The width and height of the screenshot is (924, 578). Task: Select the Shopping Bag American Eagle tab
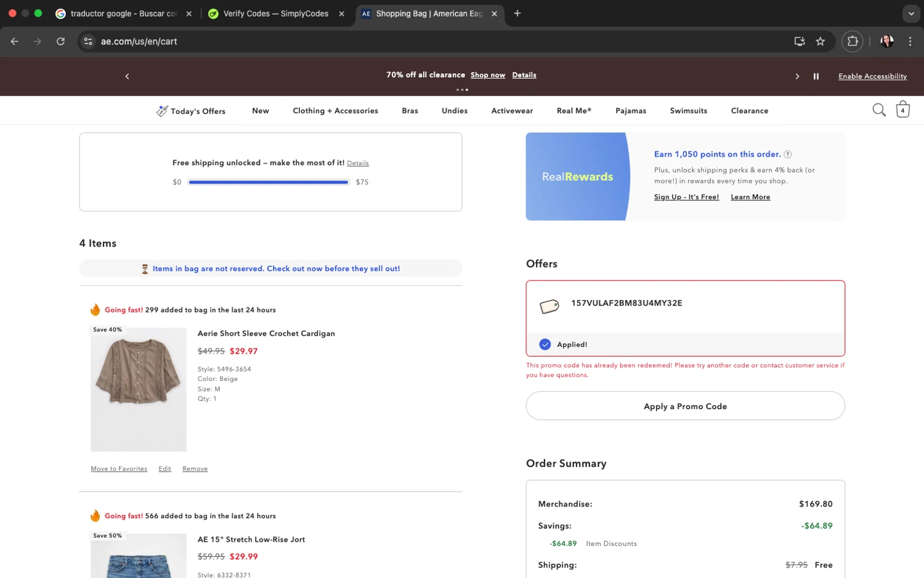pyautogui.click(x=429, y=14)
